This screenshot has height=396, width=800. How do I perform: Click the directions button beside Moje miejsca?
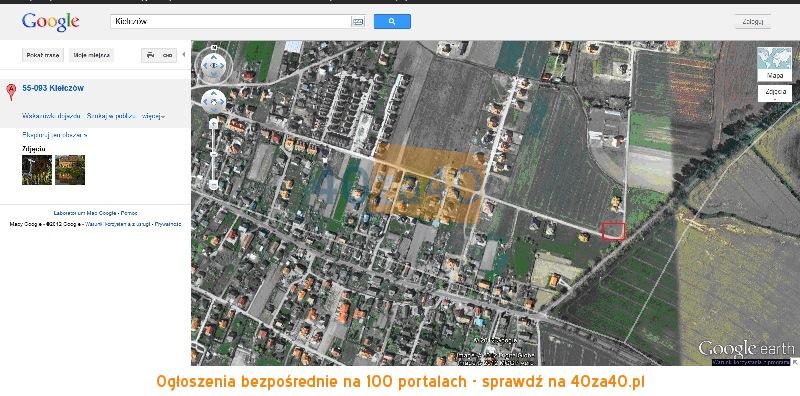pyautogui.click(x=43, y=55)
